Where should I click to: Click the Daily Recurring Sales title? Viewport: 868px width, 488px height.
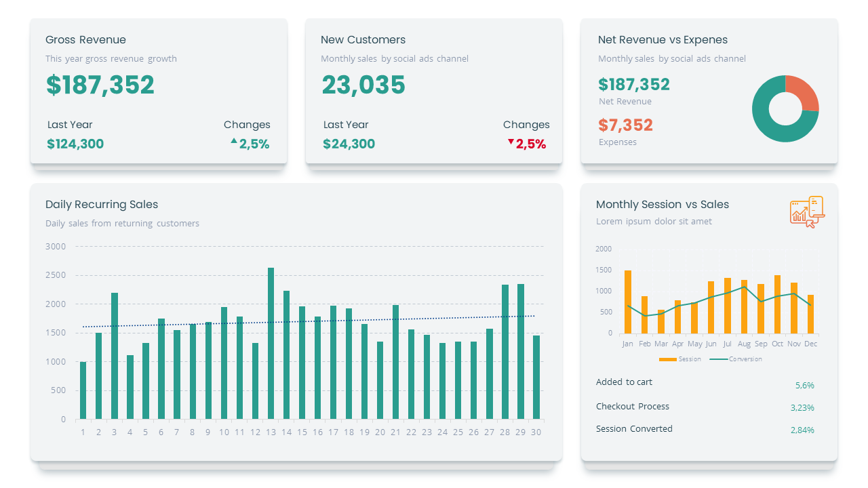102,205
